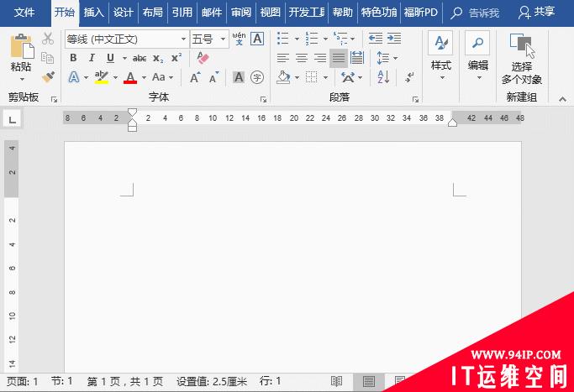Open the font name dropdown
The height and width of the screenshot is (392, 574).
(x=183, y=39)
